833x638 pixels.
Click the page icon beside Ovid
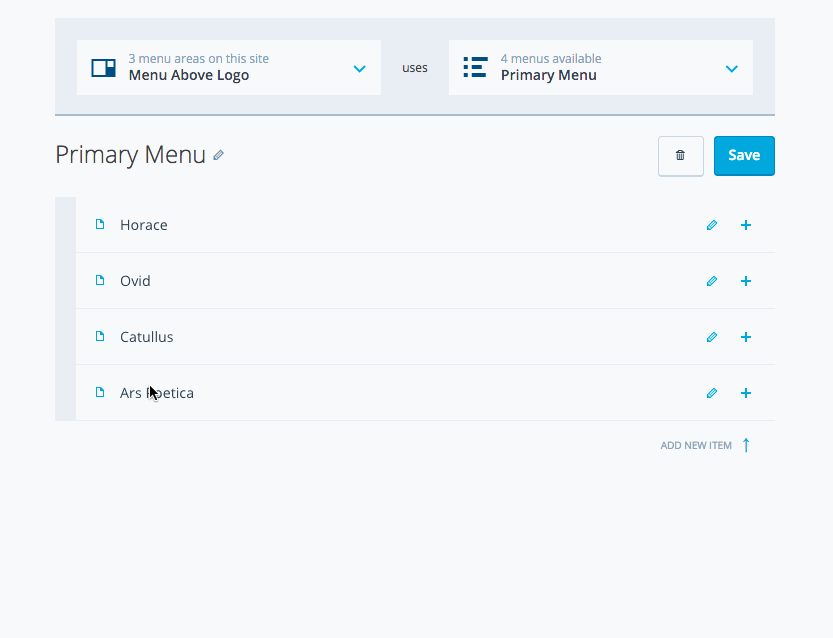[x=100, y=280]
